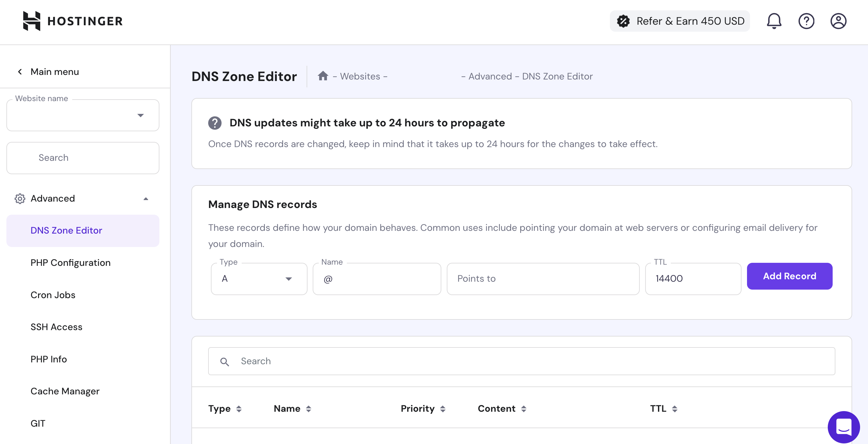Click the Advanced settings gear icon

(x=20, y=198)
